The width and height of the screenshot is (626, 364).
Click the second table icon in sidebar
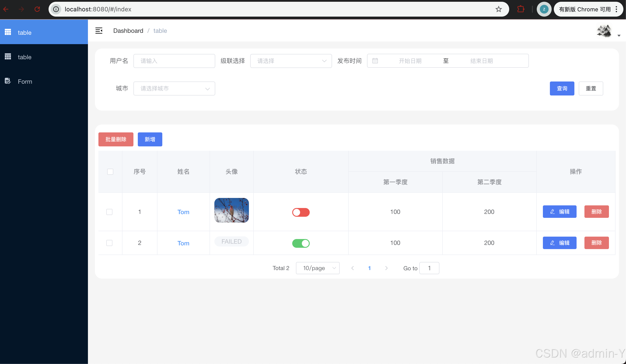(8, 57)
